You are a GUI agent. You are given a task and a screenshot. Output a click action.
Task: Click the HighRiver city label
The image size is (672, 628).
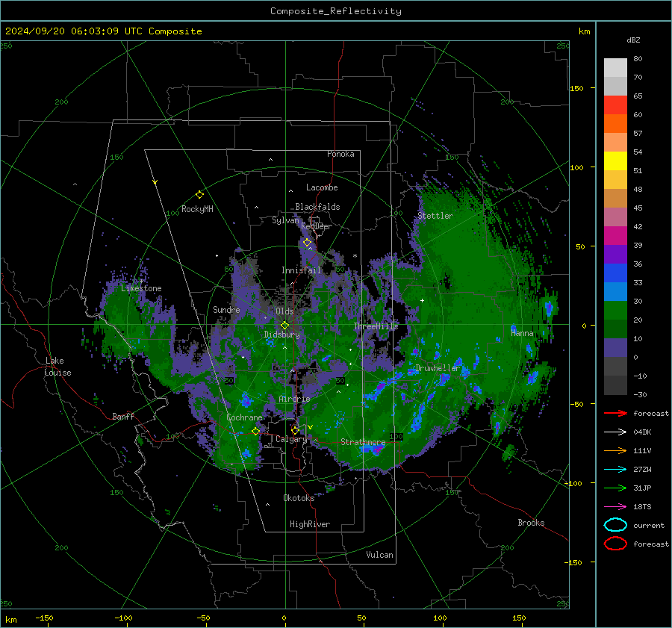click(x=309, y=524)
